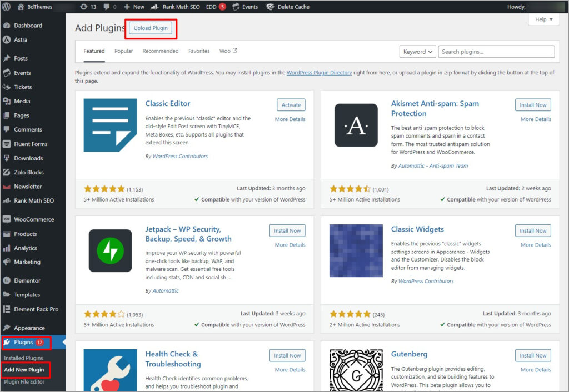Open the WordPress Plugin Directory link
Viewport: 569px width, 392px height.
[x=320, y=73]
